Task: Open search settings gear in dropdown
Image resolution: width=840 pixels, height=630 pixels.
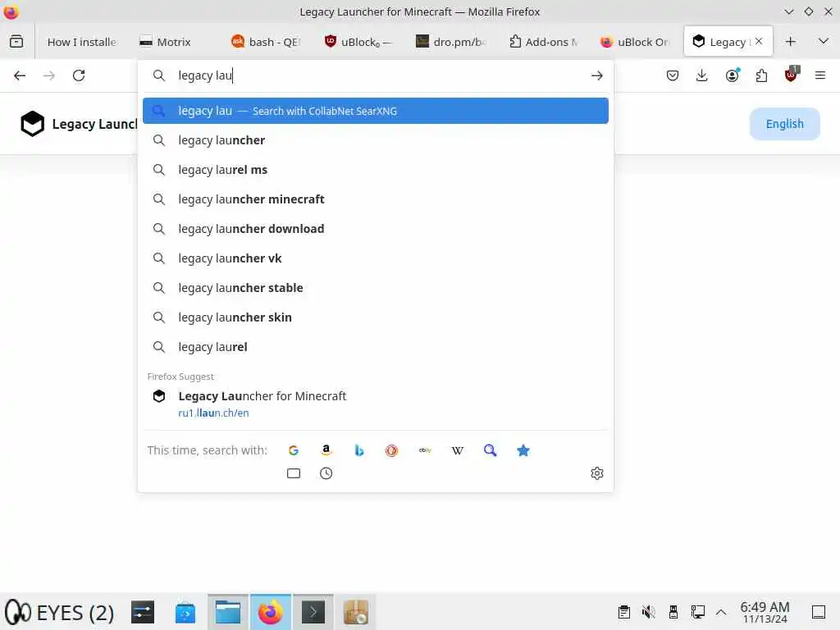Action: click(597, 473)
